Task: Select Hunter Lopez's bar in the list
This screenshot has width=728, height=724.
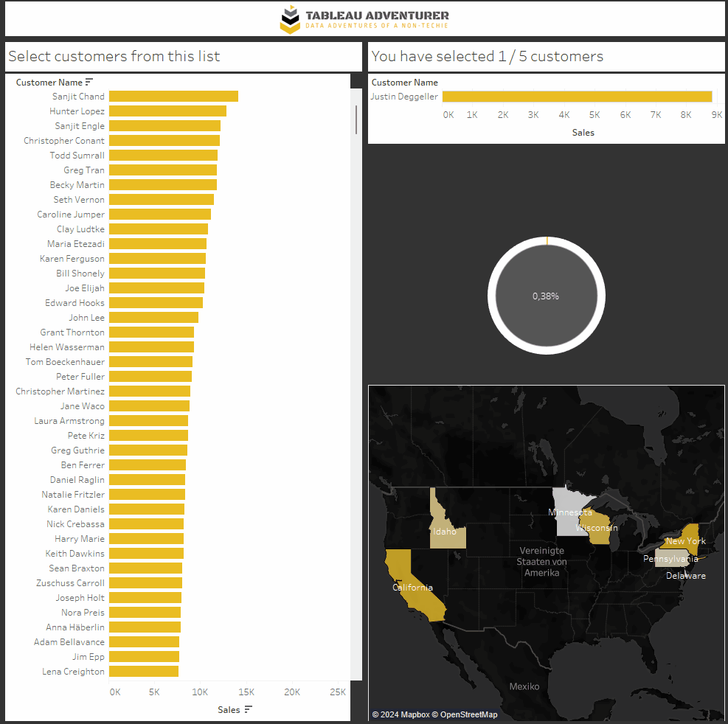Action: pos(167,111)
